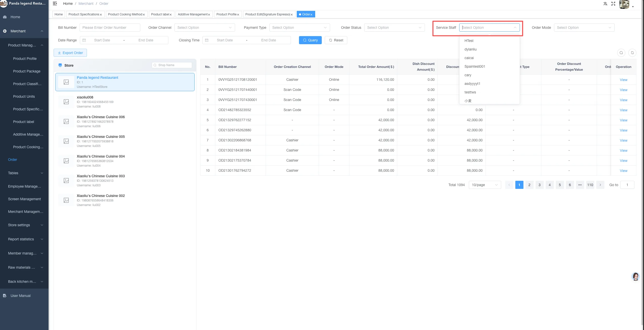Go to next page arrow in pagination
Screen dimensions: 644x330
coord(600,185)
